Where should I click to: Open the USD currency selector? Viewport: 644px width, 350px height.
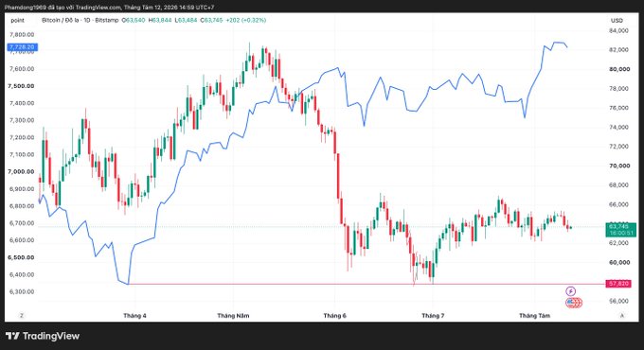click(x=617, y=20)
